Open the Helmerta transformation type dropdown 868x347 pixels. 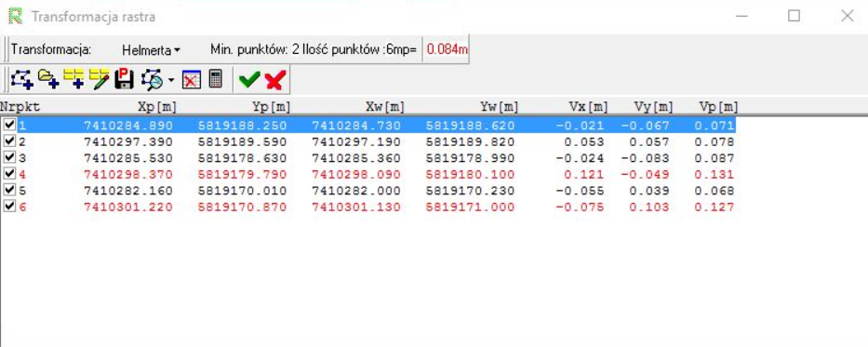[151, 50]
